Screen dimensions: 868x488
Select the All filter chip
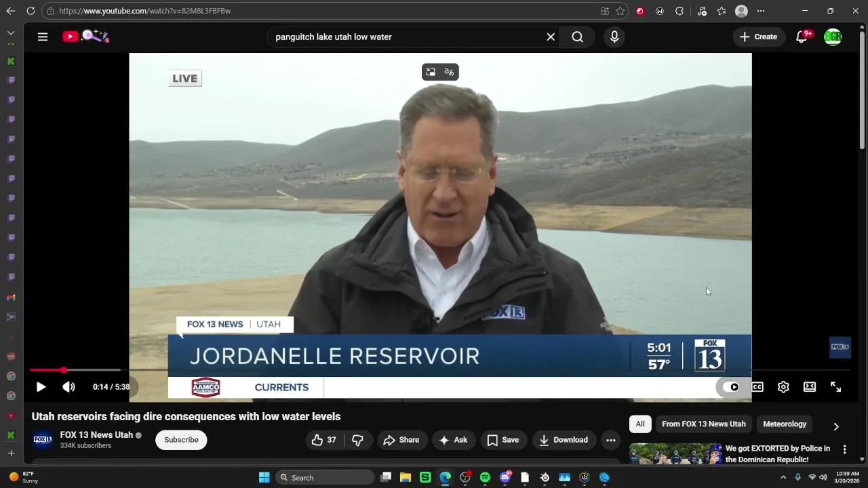pyautogui.click(x=640, y=424)
